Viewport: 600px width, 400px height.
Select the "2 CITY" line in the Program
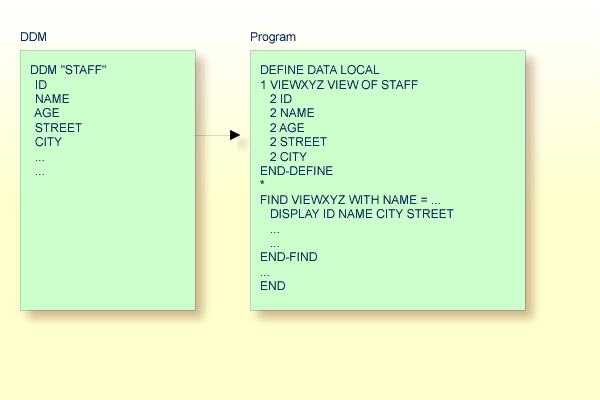pos(288,157)
